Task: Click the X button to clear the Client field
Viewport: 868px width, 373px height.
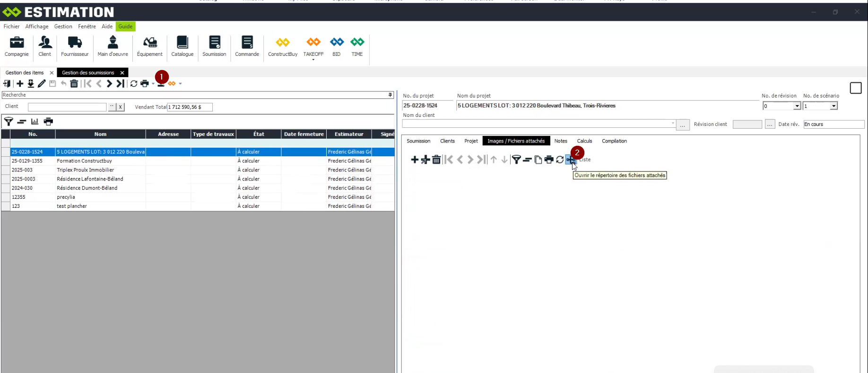Action: click(x=121, y=107)
